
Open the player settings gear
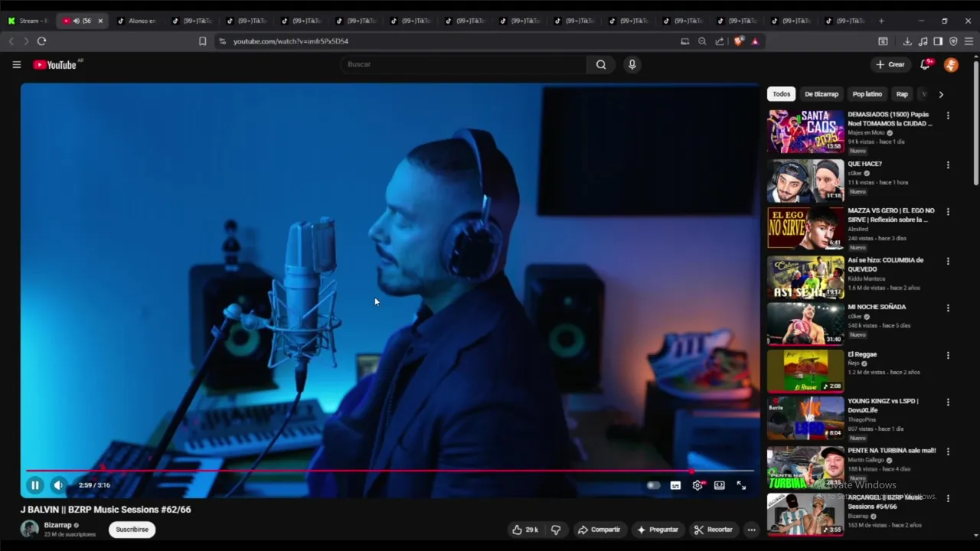coord(697,485)
